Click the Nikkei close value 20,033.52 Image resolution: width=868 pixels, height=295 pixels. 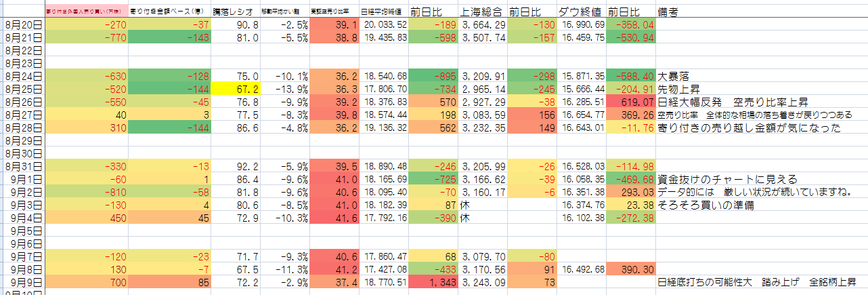(384, 24)
